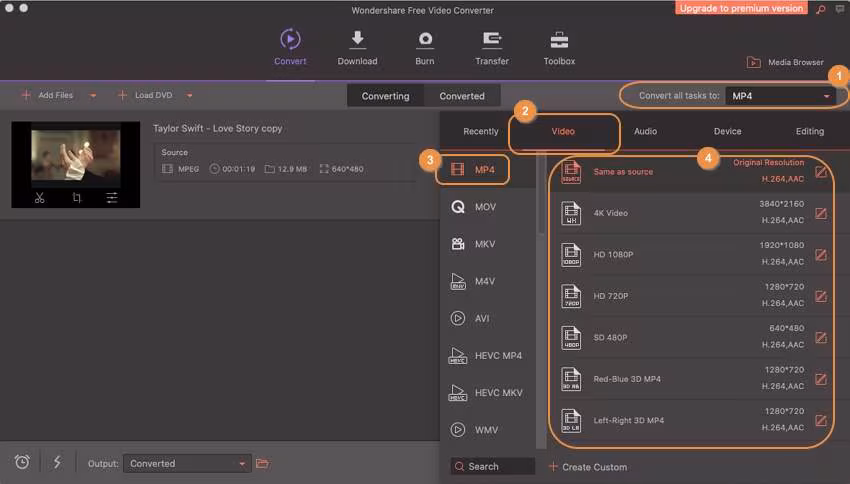Switch to the Converted tab

[x=462, y=96]
